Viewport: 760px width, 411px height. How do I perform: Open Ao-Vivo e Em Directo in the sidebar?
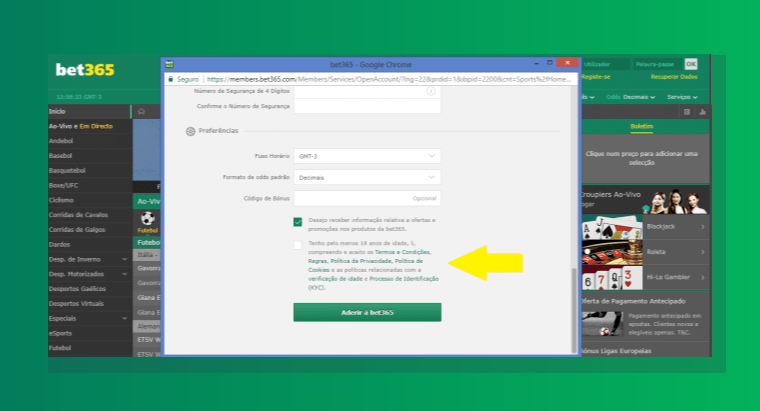click(89, 126)
